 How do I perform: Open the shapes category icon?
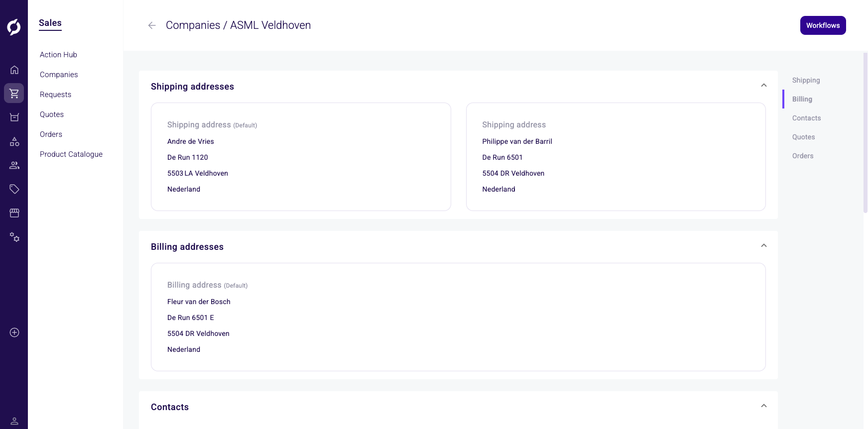[x=14, y=142]
